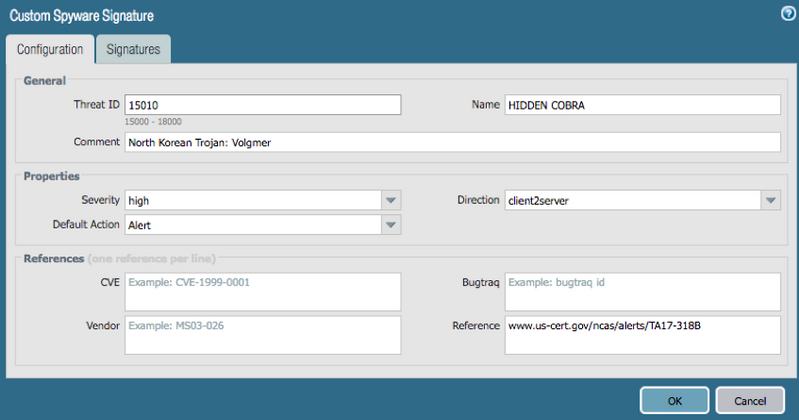Confirm the dialog with OK
The height and width of the screenshot is (420, 799).
pos(674,401)
